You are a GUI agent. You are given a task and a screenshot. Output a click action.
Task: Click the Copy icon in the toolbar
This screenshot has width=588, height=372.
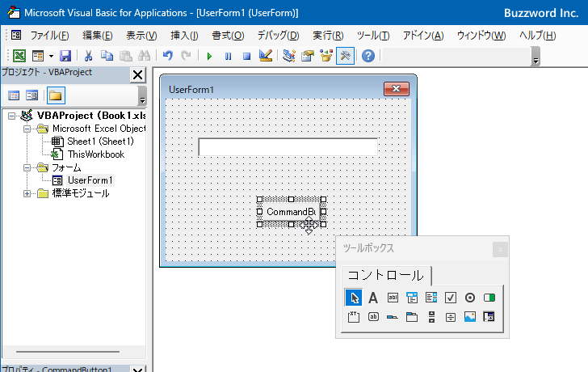pyautogui.click(x=107, y=56)
